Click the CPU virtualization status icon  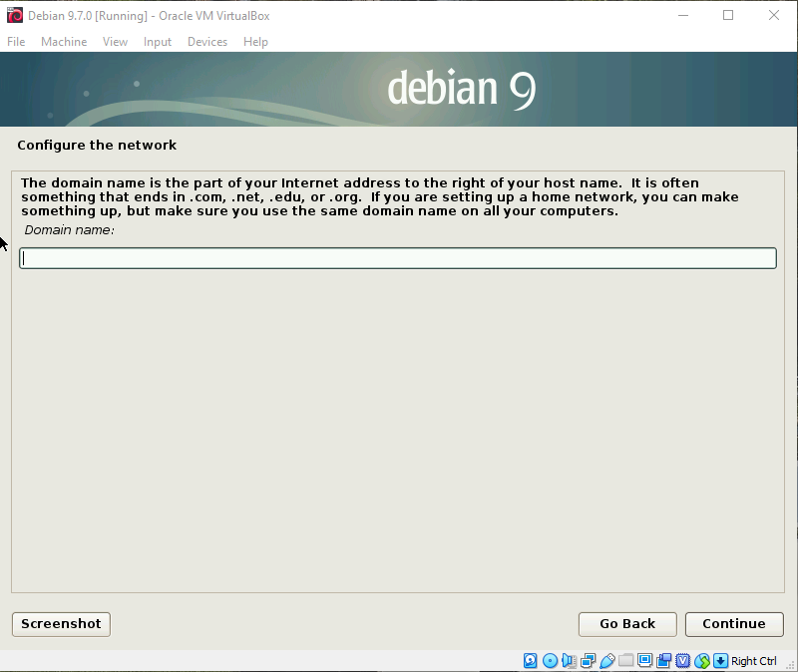(x=683, y=661)
